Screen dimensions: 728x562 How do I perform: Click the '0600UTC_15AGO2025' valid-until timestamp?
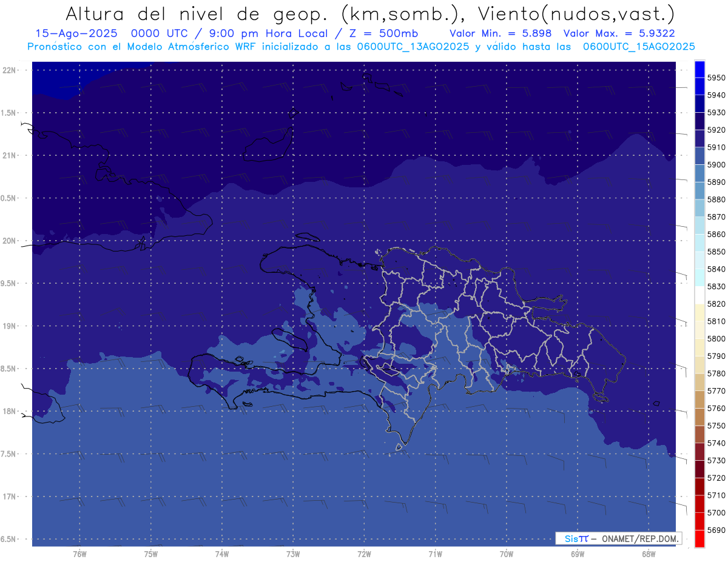pyautogui.click(x=639, y=46)
